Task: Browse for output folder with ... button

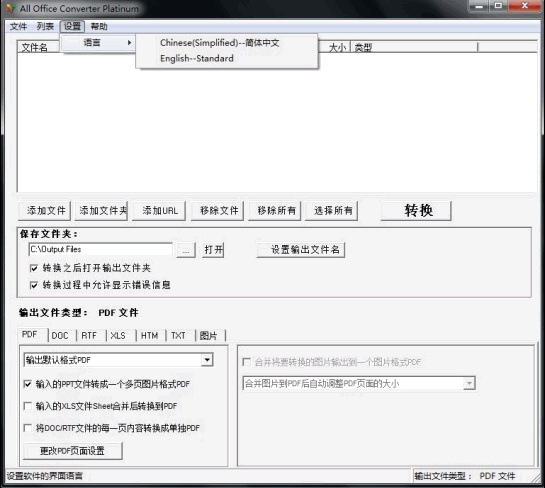Action: (186, 250)
